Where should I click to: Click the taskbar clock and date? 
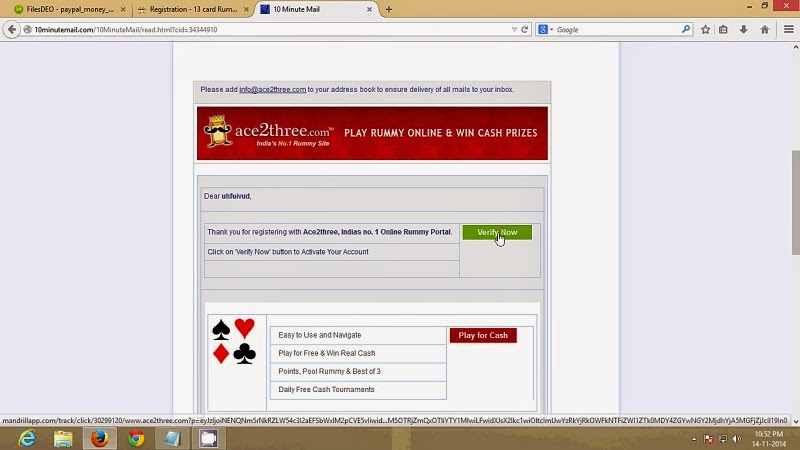click(768, 439)
